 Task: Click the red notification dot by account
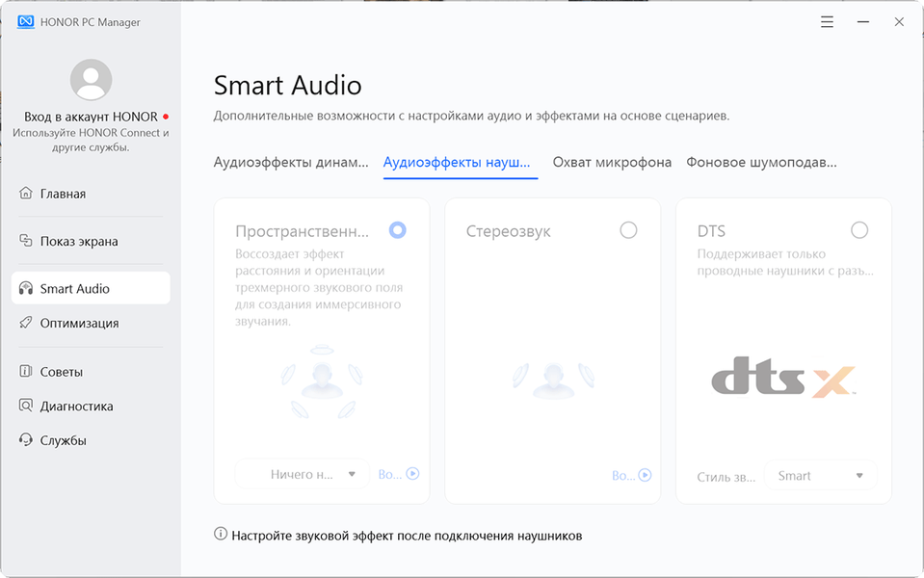coord(166,117)
